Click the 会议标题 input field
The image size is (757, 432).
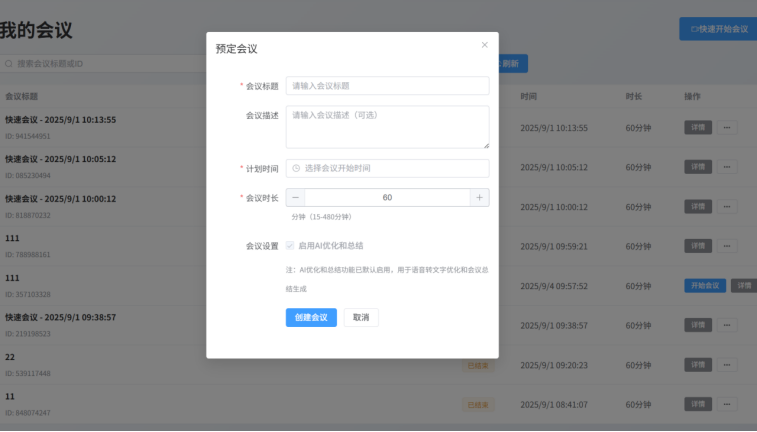click(387, 86)
